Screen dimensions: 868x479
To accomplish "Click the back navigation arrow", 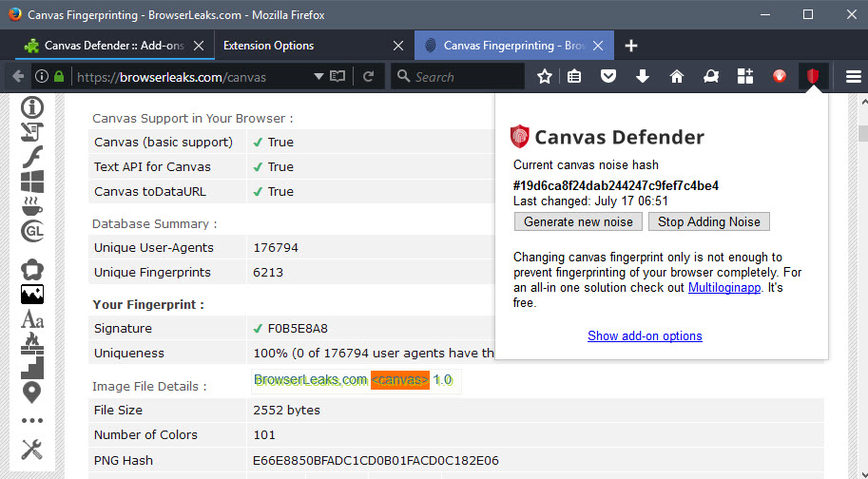I will 18,76.
